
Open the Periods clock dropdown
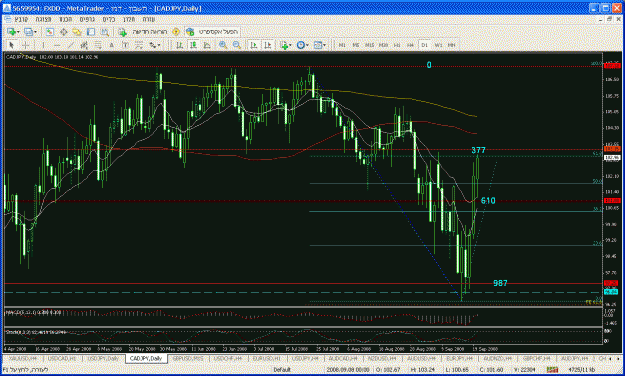(x=303, y=45)
